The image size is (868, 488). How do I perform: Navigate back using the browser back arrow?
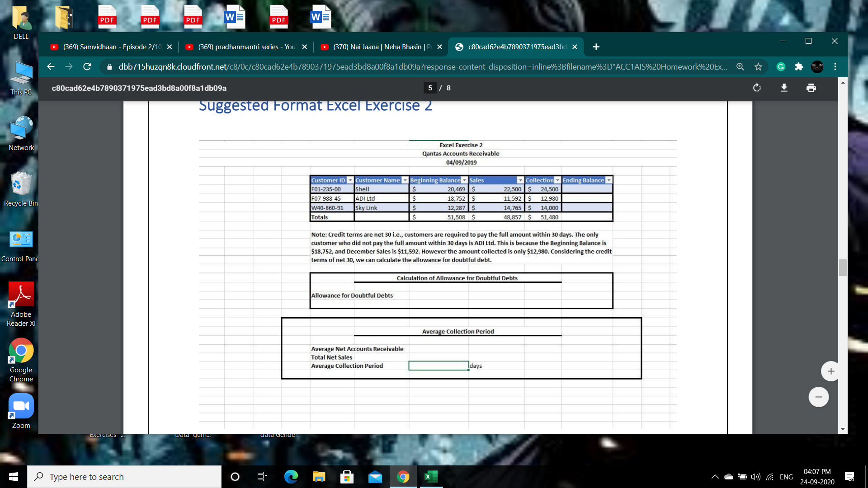coord(51,66)
